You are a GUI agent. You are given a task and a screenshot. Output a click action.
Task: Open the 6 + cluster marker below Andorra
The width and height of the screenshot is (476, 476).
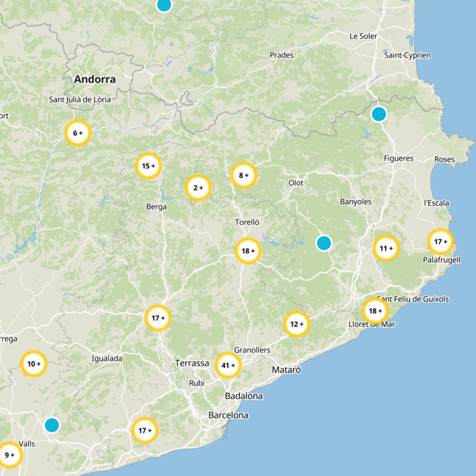click(78, 133)
